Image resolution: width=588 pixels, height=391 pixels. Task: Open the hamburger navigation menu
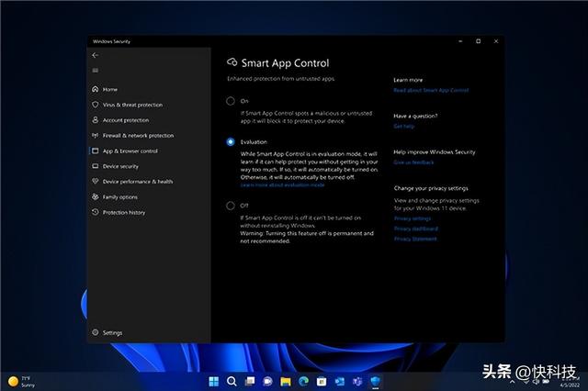(x=96, y=71)
